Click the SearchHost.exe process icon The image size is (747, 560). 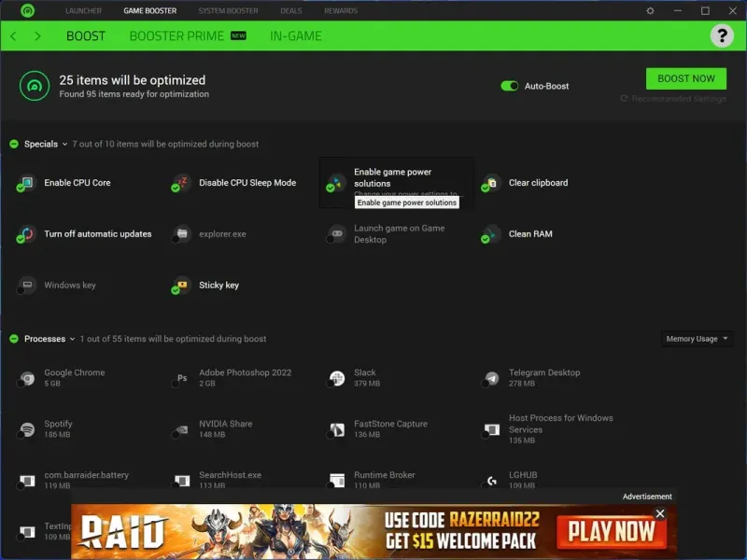180,481
